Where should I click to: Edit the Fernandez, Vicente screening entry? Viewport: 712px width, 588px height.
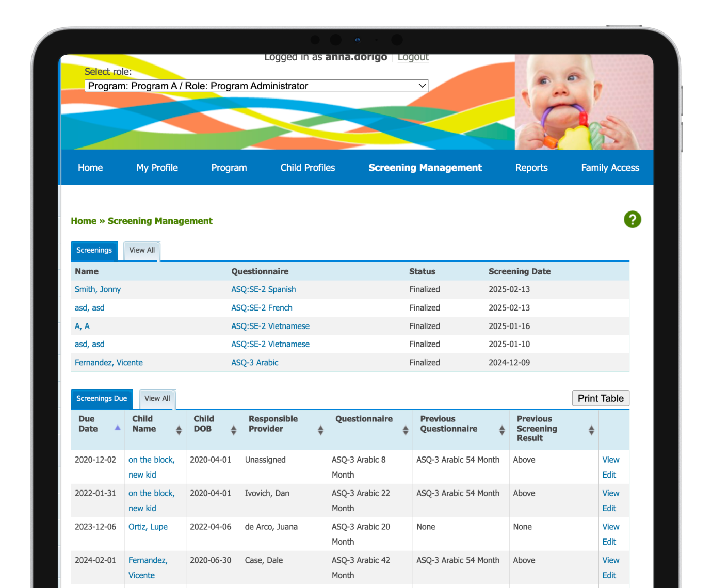[609, 575]
